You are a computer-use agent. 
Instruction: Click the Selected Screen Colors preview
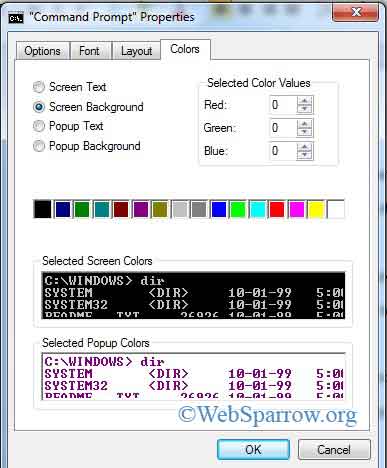pyautogui.click(x=193, y=295)
